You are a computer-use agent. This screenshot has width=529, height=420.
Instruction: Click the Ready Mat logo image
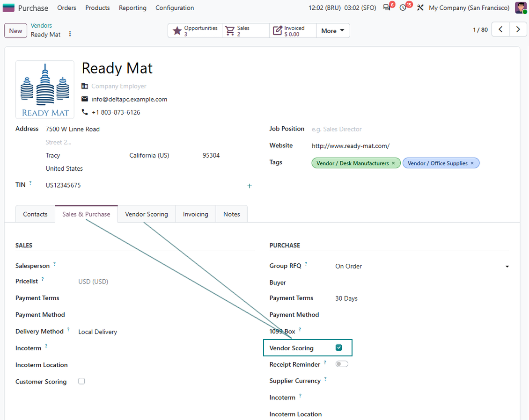[45, 90]
